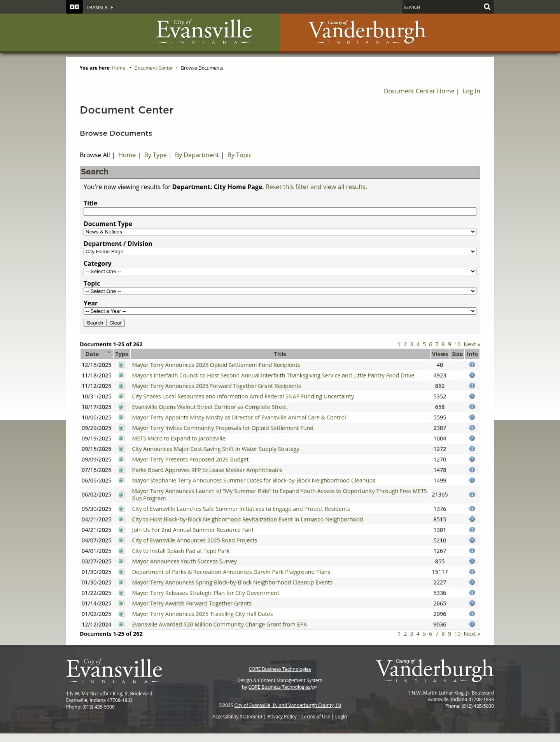Sort documents by the Date column header
The height and width of the screenshot is (742, 560).
coord(92,354)
